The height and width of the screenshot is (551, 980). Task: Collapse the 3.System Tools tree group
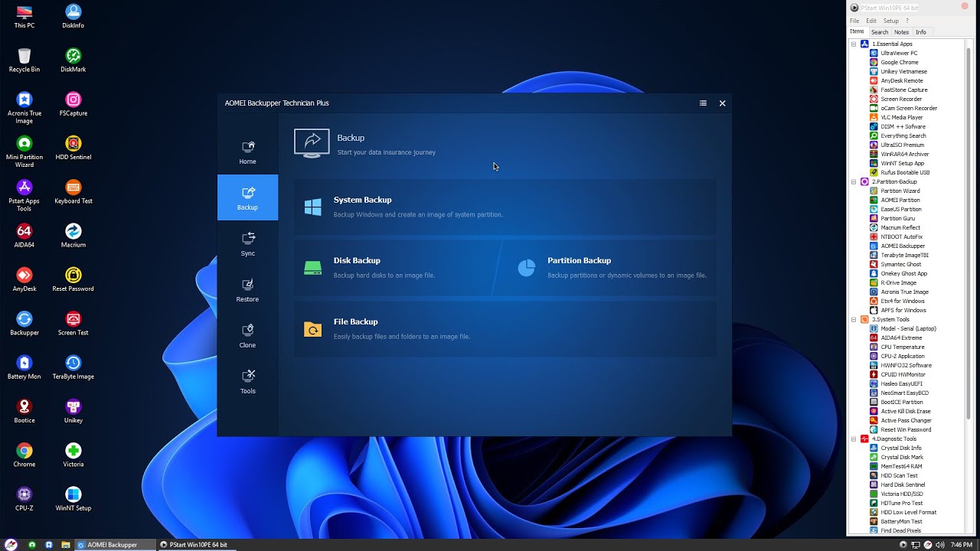coord(854,320)
